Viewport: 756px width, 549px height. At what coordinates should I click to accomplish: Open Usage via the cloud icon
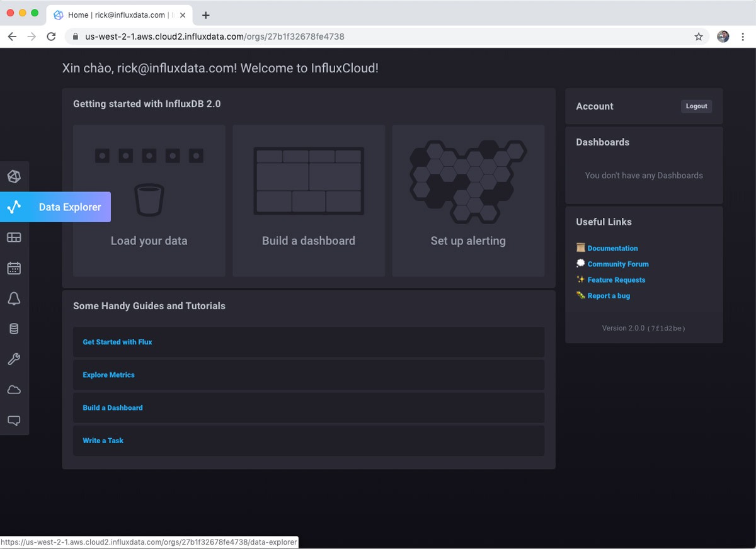click(14, 389)
